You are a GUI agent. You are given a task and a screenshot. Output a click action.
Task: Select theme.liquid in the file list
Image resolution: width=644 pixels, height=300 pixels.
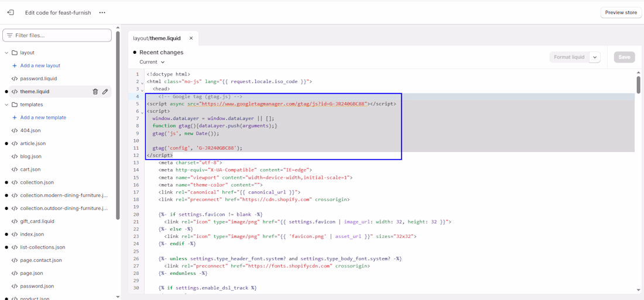tap(35, 91)
